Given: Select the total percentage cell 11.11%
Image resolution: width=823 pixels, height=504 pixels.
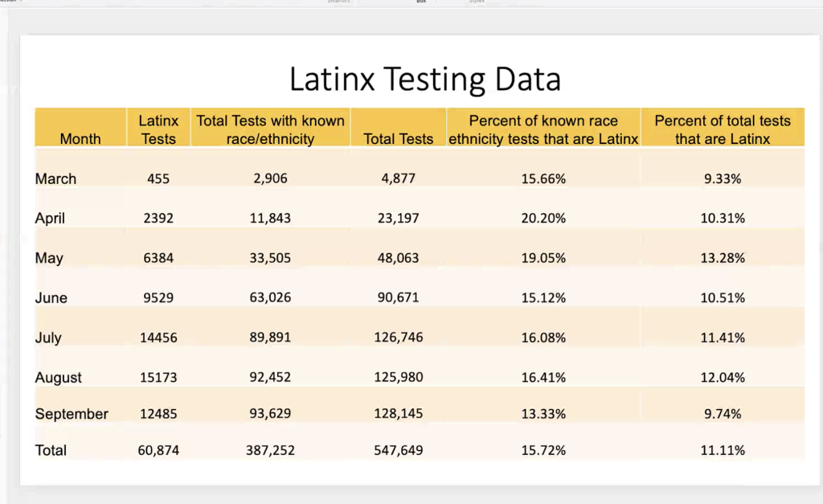Looking at the screenshot, I should click(722, 451).
